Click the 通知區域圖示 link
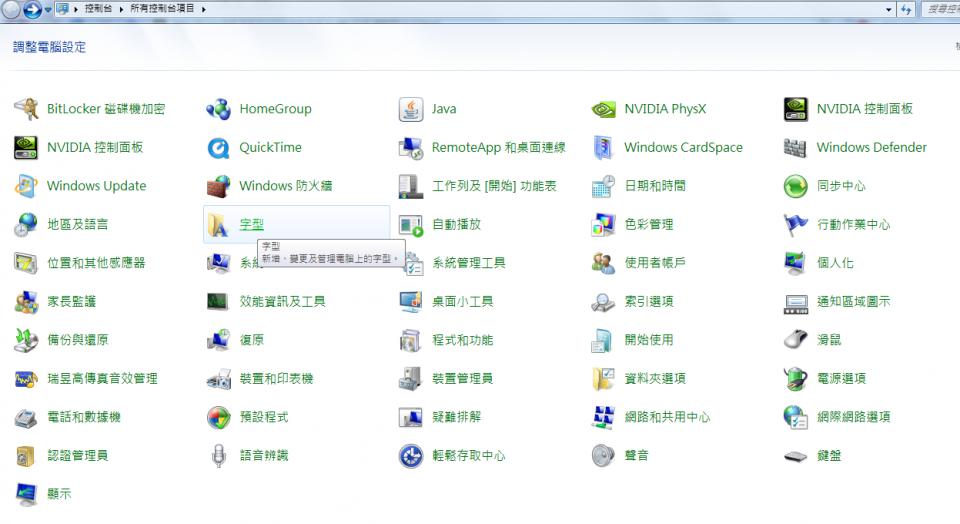The image size is (960, 524). tap(853, 302)
